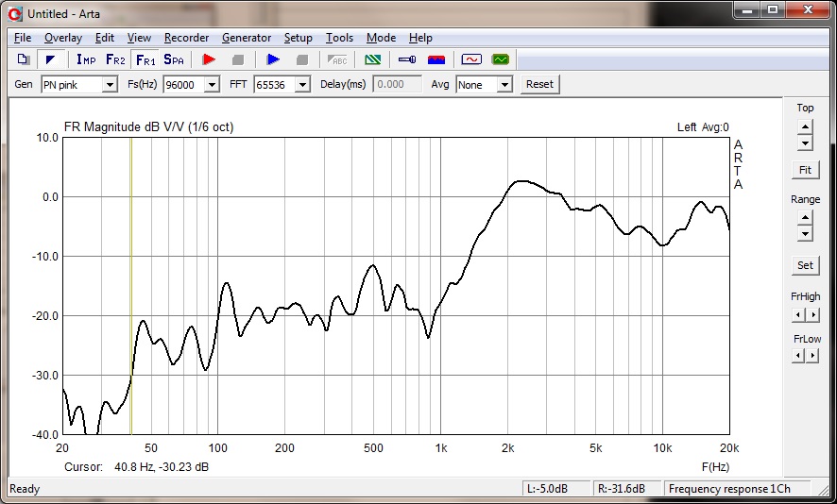This screenshot has height=504, width=837.
Task: Open the Tools menu
Action: point(339,38)
